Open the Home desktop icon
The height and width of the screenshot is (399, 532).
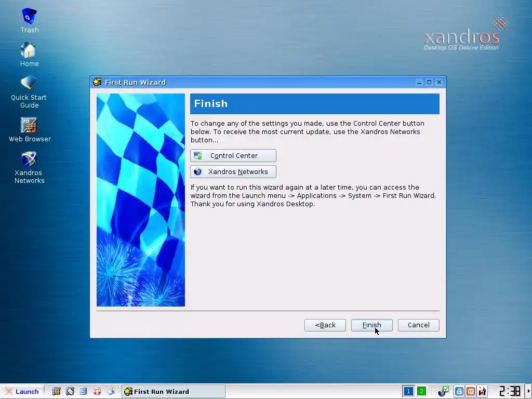click(29, 54)
